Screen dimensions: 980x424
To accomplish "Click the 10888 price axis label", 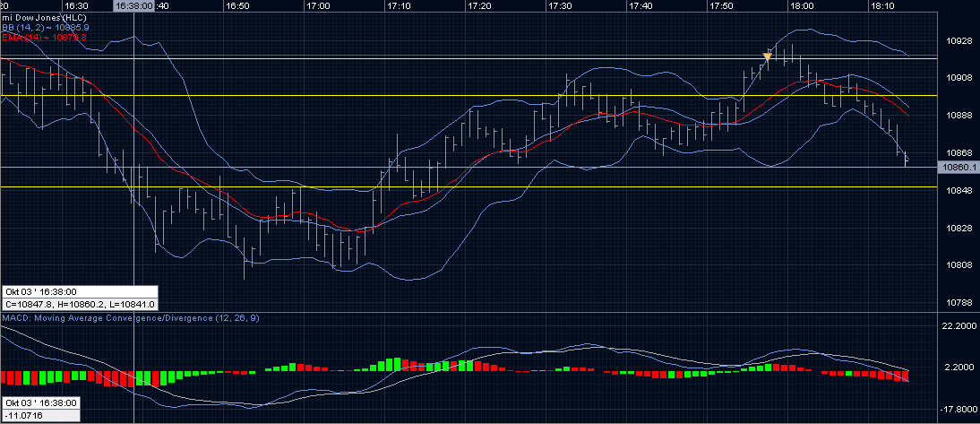I will 959,116.
